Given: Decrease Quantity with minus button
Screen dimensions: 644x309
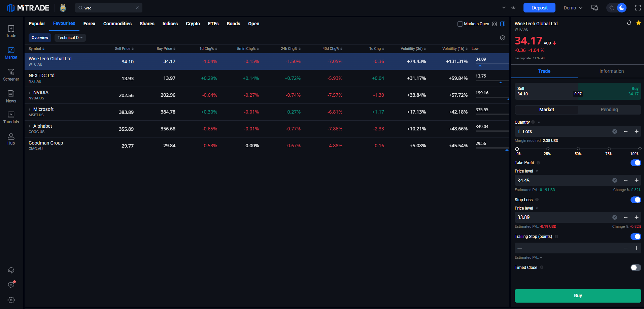Looking at the screenshot, I should click(625, 131).
